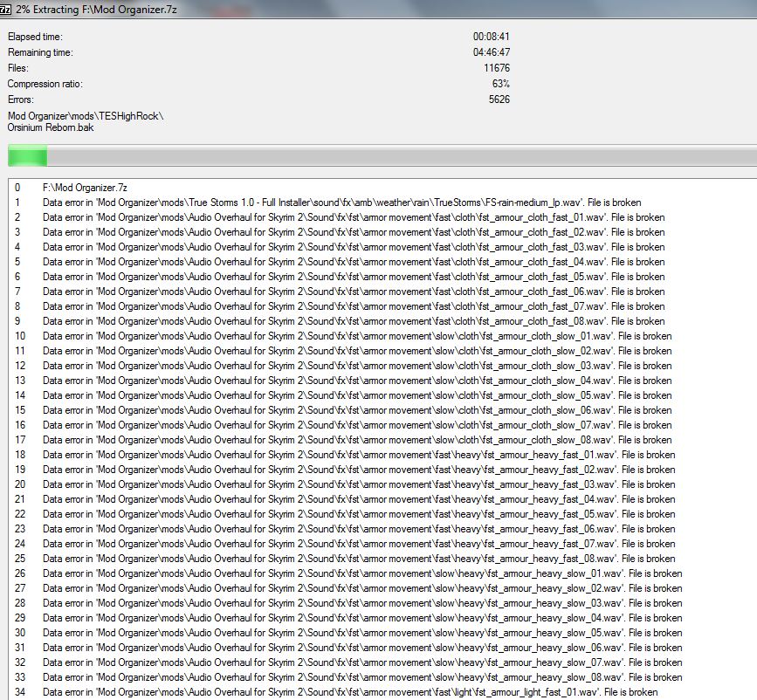The height and width of the screenshot is (700, 757).
Task: Select the current file "Orsinium Reborn.bak"
Action: [x=51, y=127]
